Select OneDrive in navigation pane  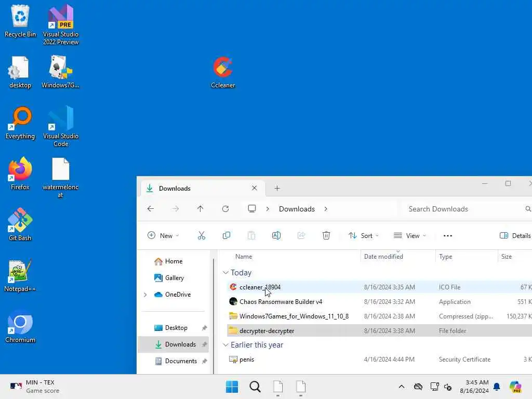172,295
